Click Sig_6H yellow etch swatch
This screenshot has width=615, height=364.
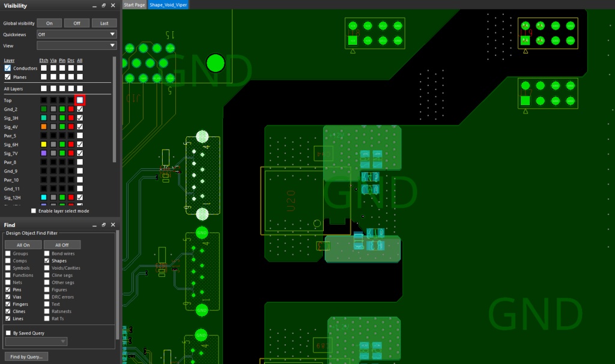click(x=43, y=144)
